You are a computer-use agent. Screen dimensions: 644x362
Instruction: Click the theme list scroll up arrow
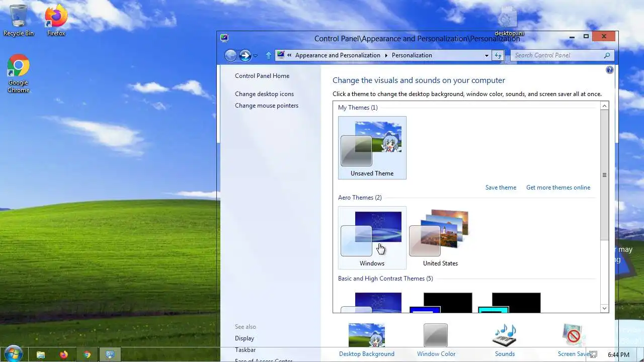[x=605, y=106]
